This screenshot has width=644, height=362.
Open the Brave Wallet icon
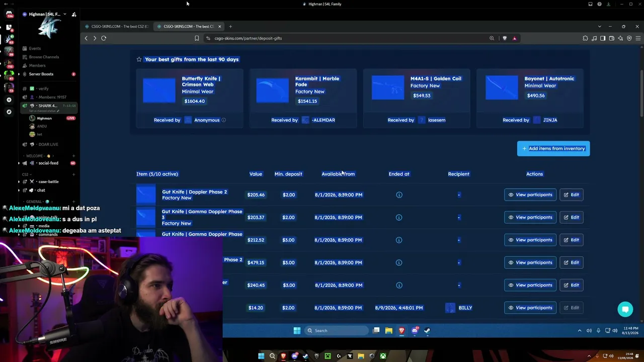612,38
